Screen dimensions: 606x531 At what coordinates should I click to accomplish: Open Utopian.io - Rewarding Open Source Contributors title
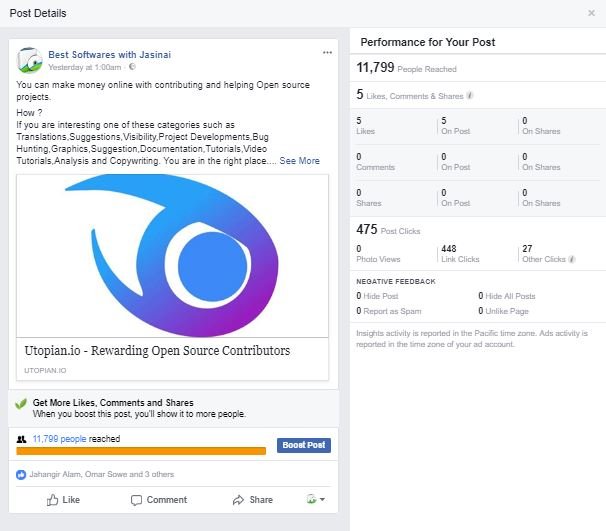[157, 351]
